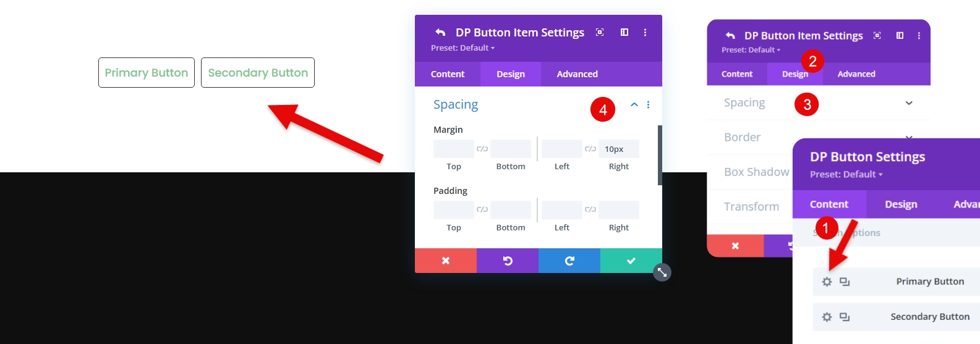Image resolution: width=980 pixels, height=344 pixels.
Task: Click the blue Spacing section title
Action: [x=456, y=105]
